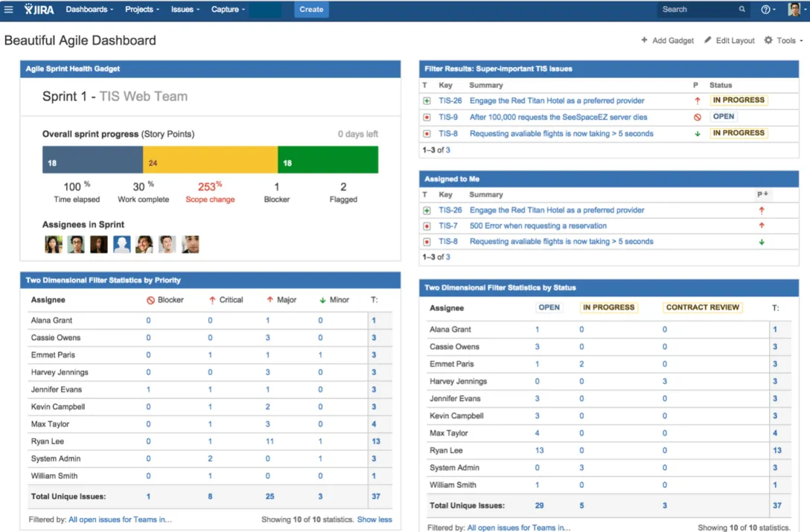
Task: Click the yellow 24 segment of sprint progress bar
Action: (210, 159)
